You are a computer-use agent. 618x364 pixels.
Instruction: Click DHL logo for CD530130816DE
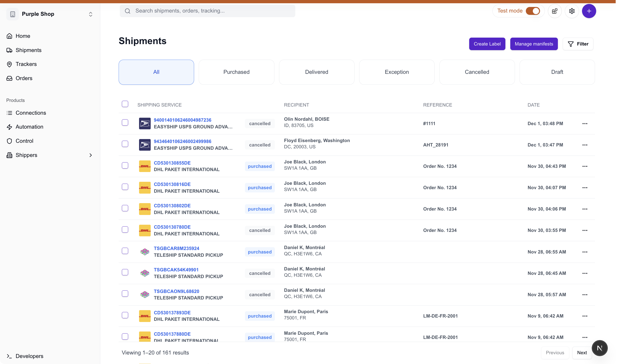[145, 188]
